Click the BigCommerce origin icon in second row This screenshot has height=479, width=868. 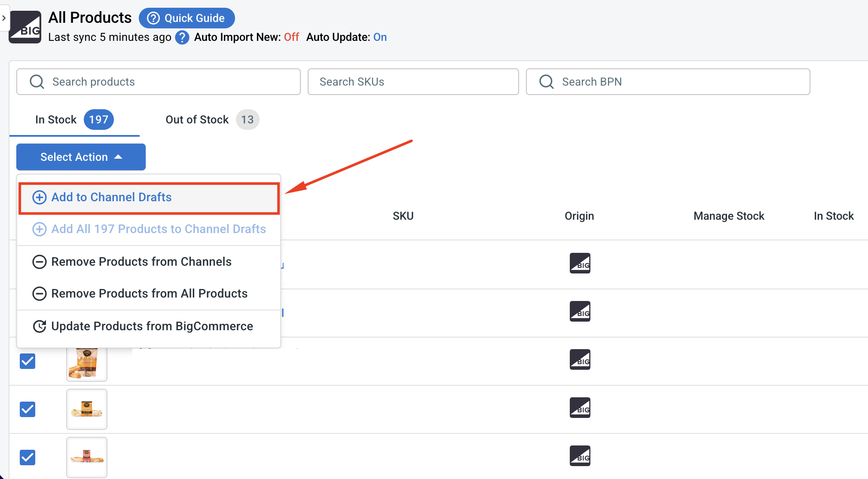[x=580, y=311]
